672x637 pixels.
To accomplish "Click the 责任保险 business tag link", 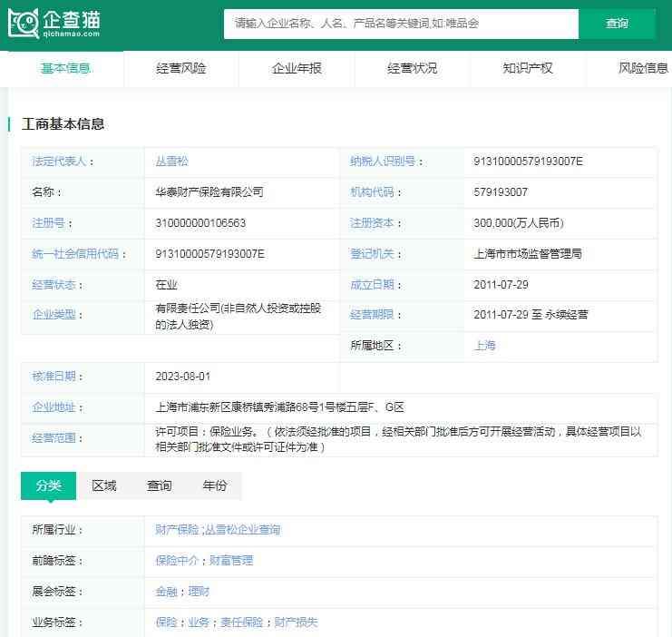I will (x=241, y=622).
